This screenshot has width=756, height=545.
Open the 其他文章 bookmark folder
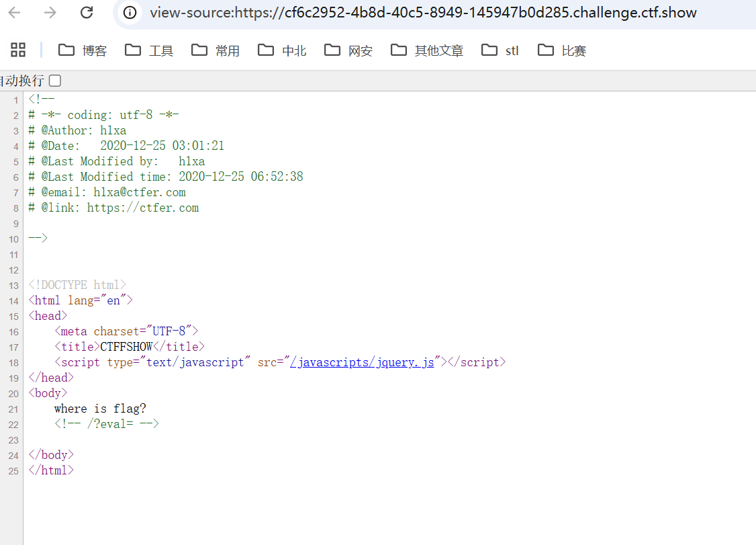(427, 50)
